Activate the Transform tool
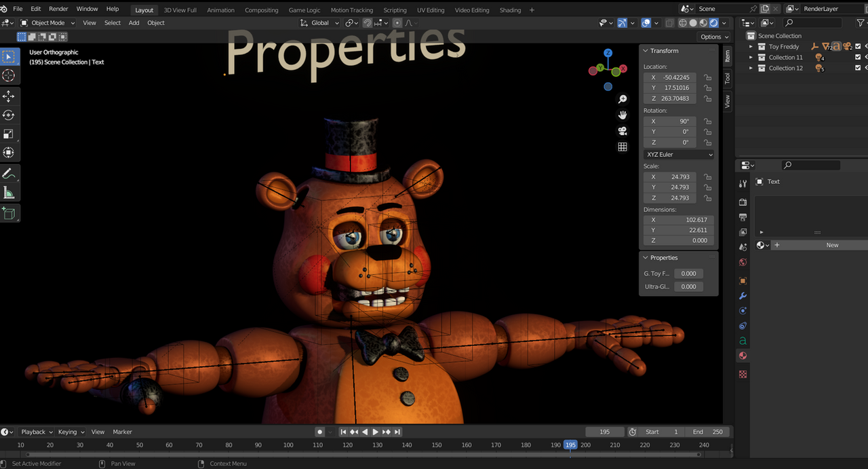This screenshot has width=868, height=469. pyautogui.click(x=9, y=153)
